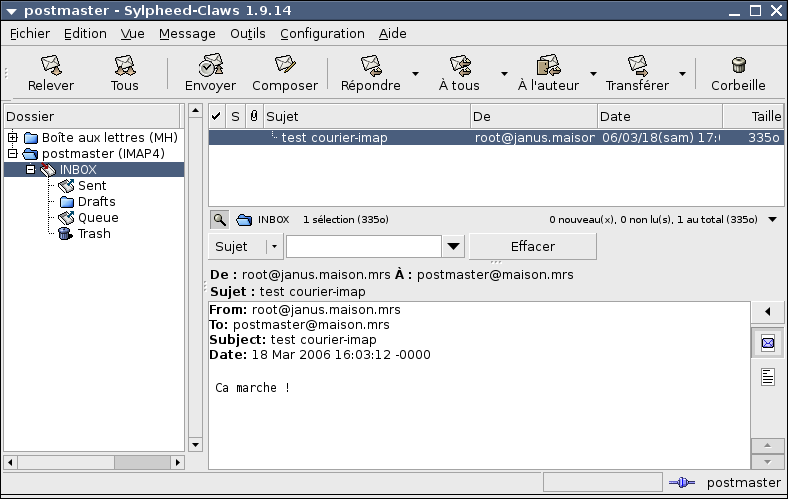This screenshot has width=788, height=499.
Task: Open the Fichier menu
Action: click(30, 34)
